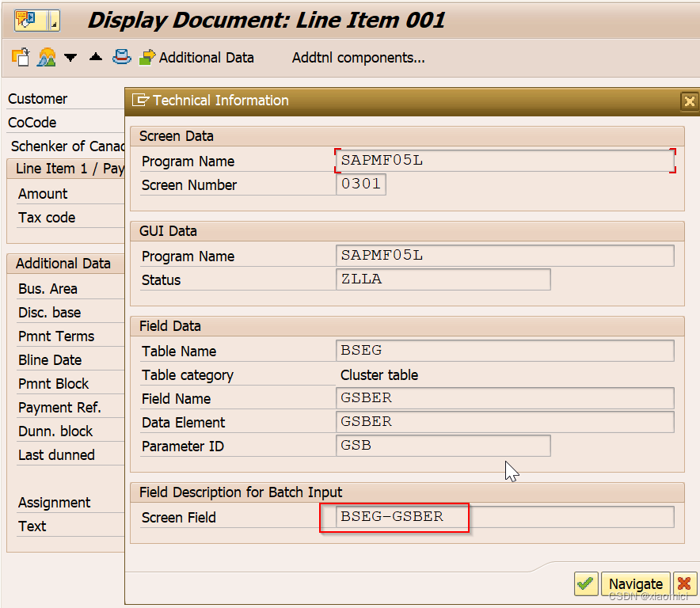Click the Data Element field with GSBER
Screen dimensions: 700x608
click(x=505, y=422)
